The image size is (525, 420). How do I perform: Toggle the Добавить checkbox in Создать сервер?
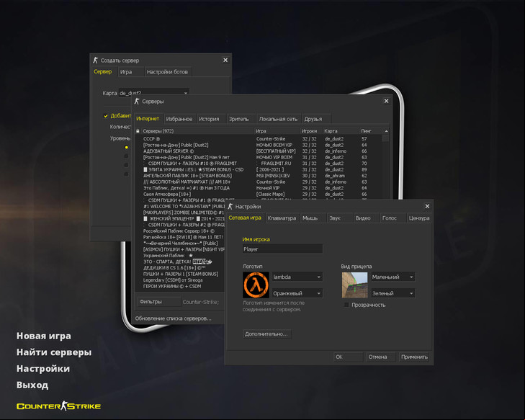(106, 116)
